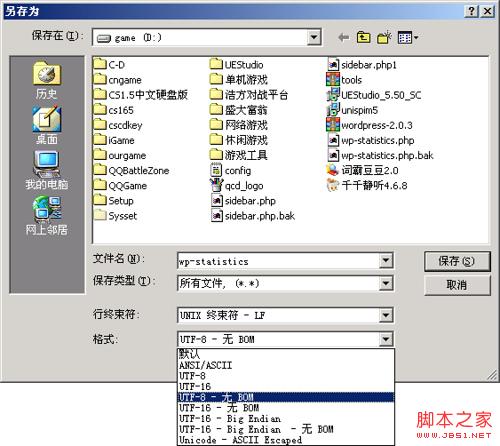Choose UTF-16 - Big Endian option
This screenshot has width=500, height=446.
[286, 419]
